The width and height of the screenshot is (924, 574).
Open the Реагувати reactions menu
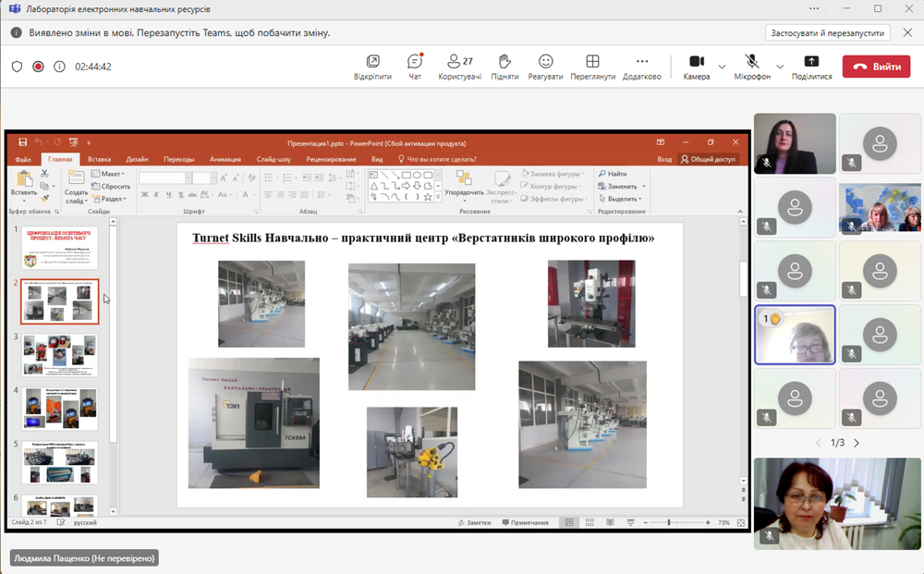point(545,62)
